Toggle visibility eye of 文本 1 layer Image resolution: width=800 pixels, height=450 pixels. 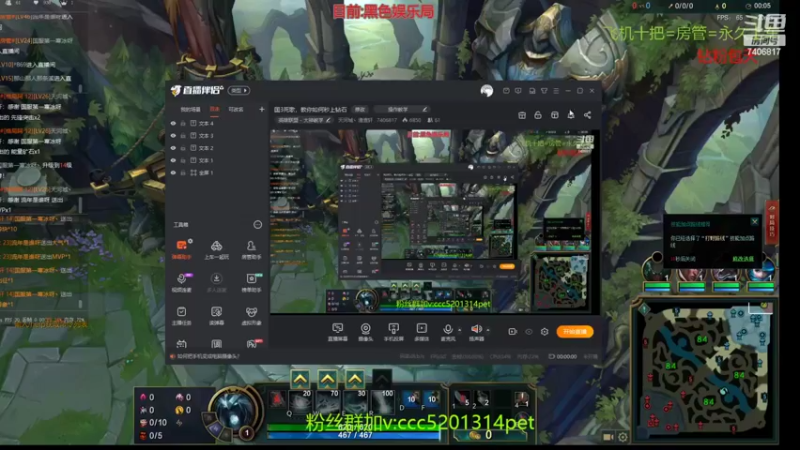(x=173, y=160)
